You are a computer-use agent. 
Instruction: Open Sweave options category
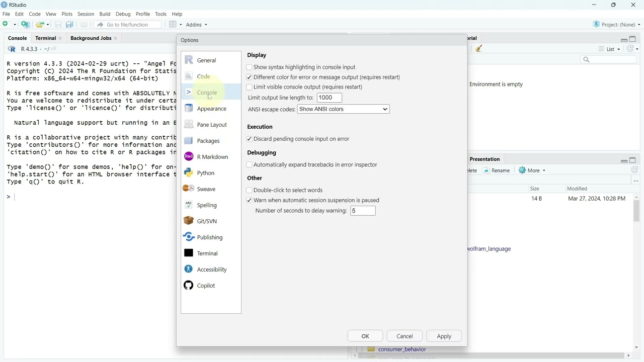tap(211, 189)
